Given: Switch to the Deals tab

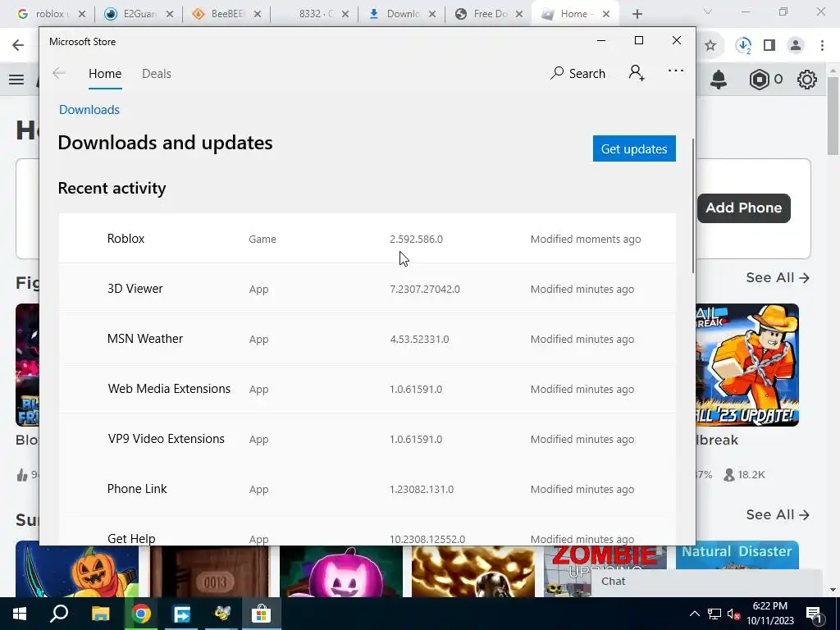Looking at the screenshot, I should pos(157,73).
